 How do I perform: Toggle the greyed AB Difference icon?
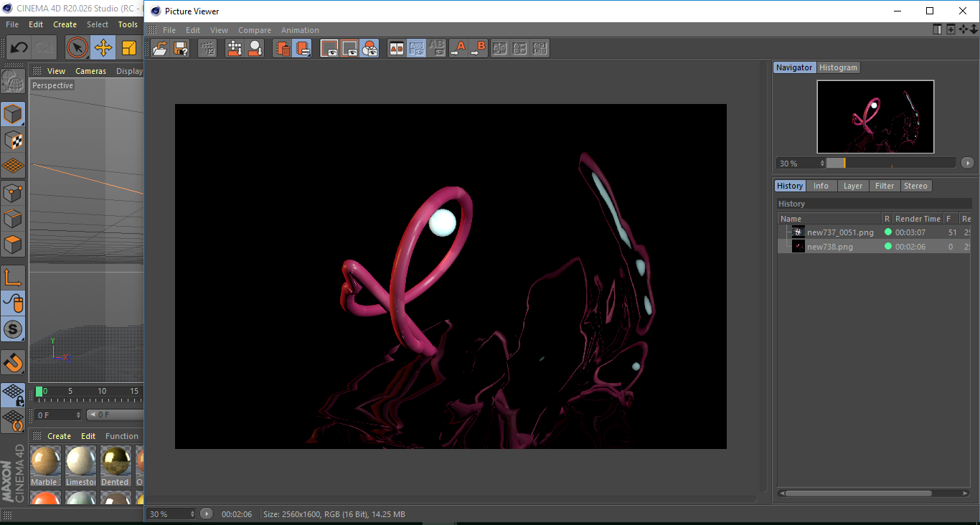tap(436, 48)
